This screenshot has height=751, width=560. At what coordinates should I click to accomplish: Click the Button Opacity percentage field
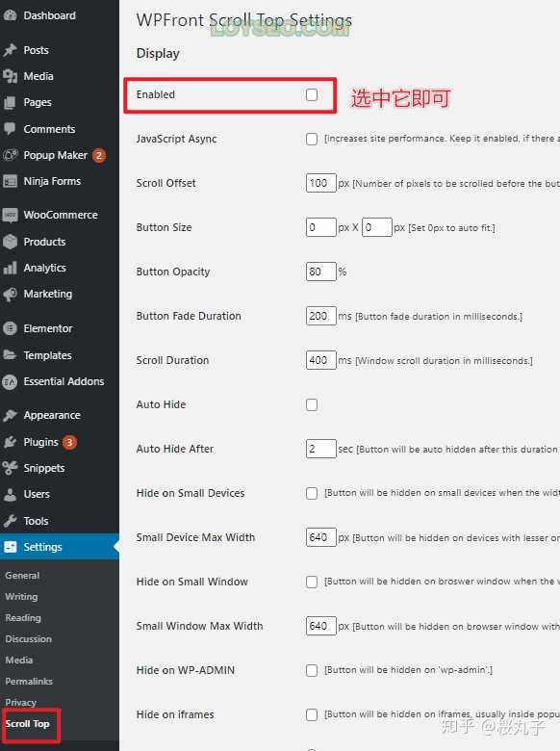321,272
